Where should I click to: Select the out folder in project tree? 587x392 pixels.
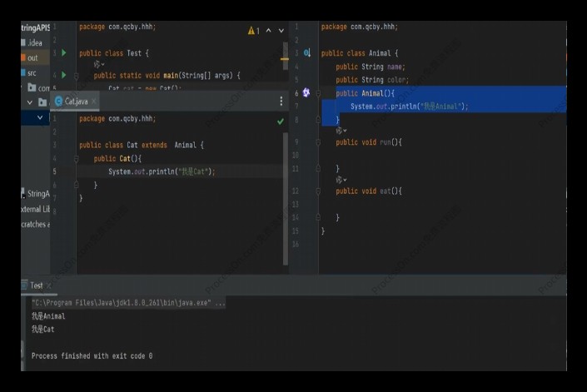click(x=32, y=58)
